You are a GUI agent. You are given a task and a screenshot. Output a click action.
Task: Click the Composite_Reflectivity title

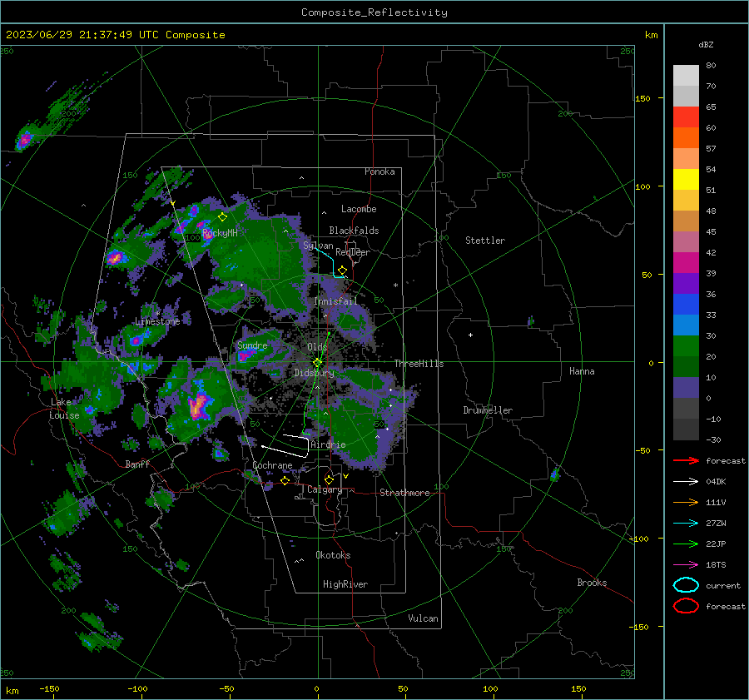[x=374, y=12]
